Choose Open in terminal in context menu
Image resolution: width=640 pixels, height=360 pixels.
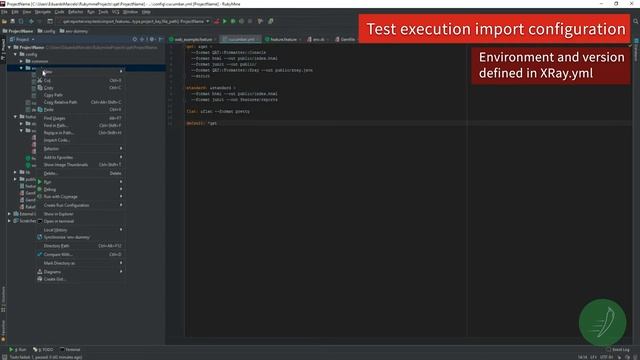coord(80,221)
